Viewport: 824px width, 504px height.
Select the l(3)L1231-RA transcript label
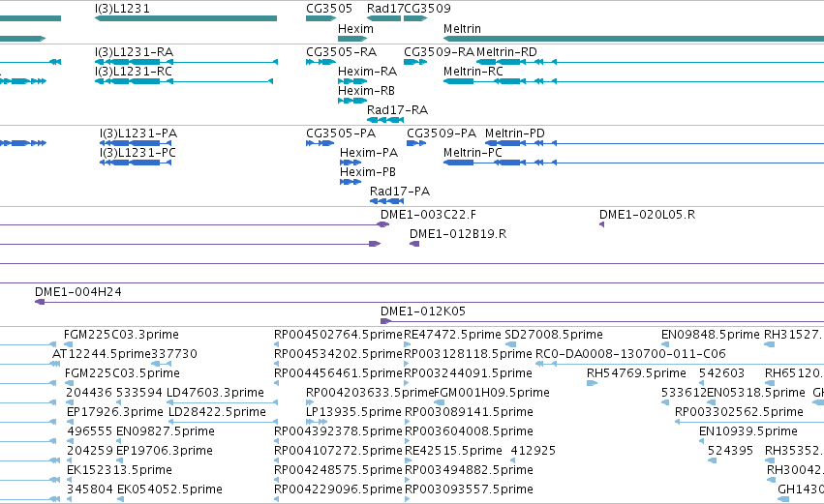tap(134, 52)
